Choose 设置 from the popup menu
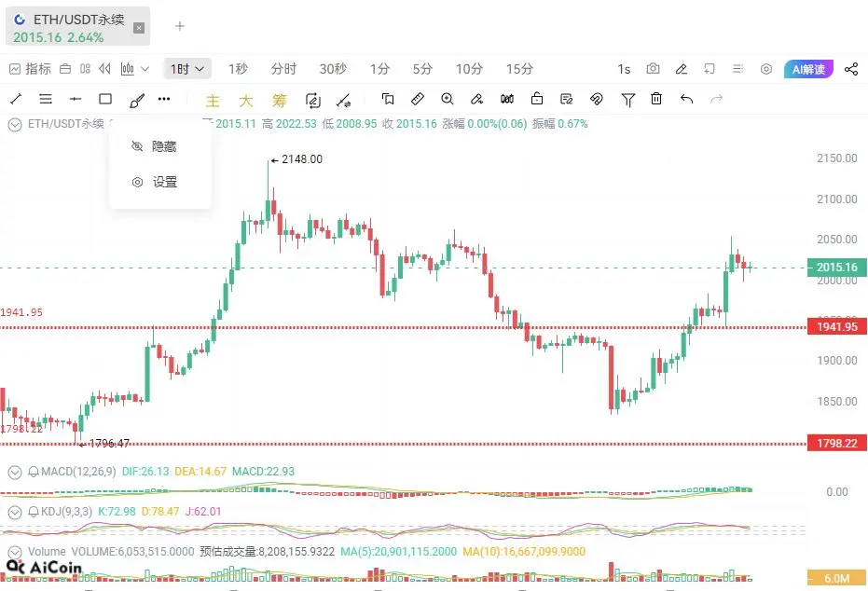The height and width of the screenshot is (591, 868). pyautogui.click(x=160, y=182)
